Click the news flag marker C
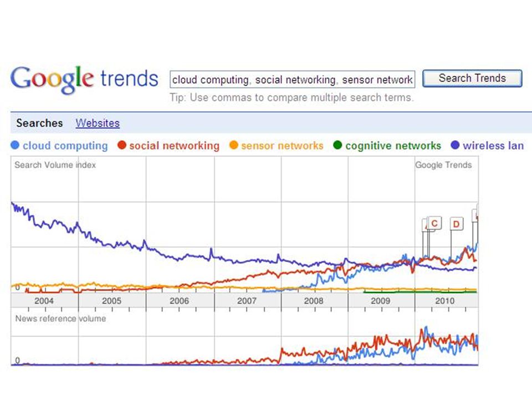This screenshot has height=399, width=532. point(434,223)
